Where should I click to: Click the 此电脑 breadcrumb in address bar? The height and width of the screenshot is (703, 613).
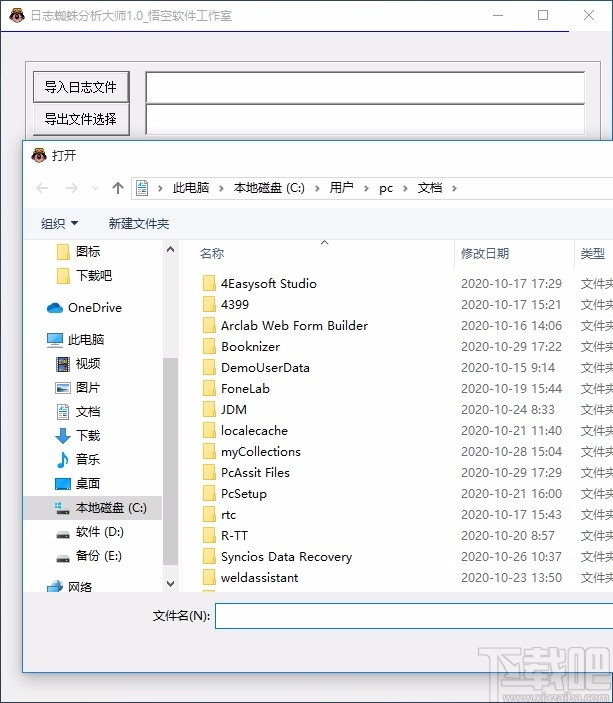[x=191, y=188]
